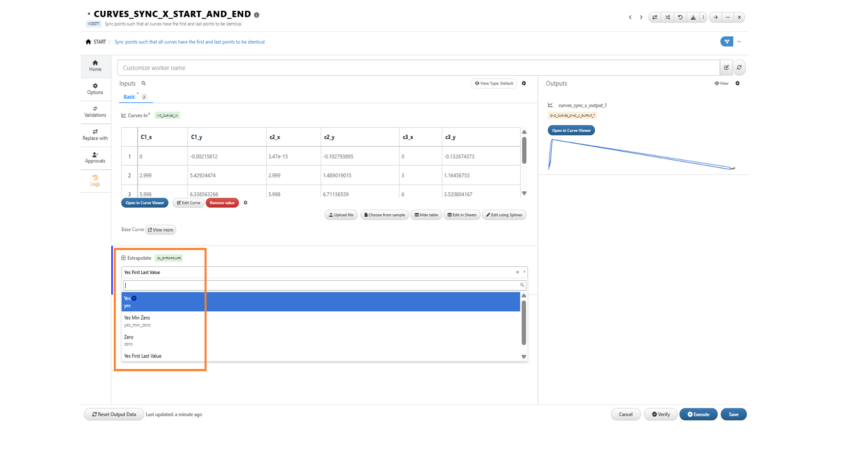868x452 pixels.
Task: Toggle the Outputs View eye button
Action: click(721, 83)
